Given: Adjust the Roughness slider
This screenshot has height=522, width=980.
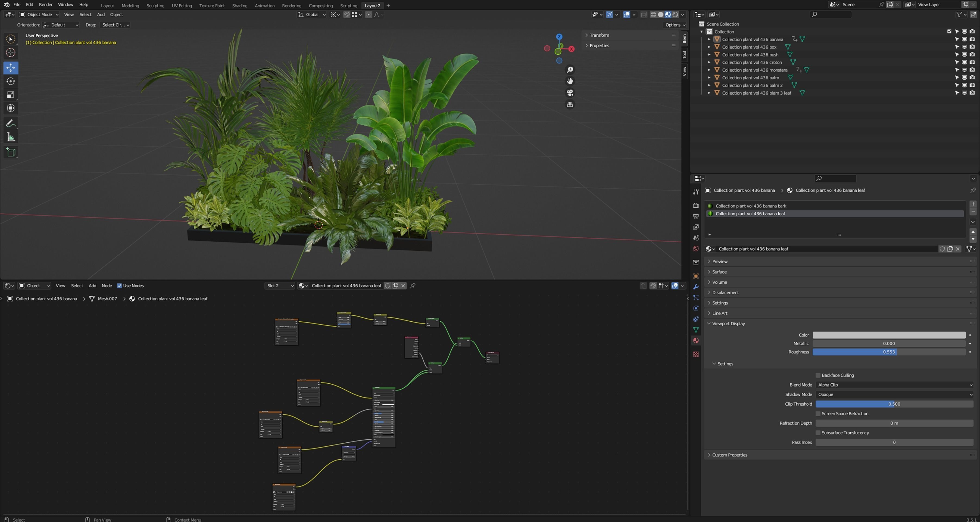Looking at the screenshot, I should [889, 352].
